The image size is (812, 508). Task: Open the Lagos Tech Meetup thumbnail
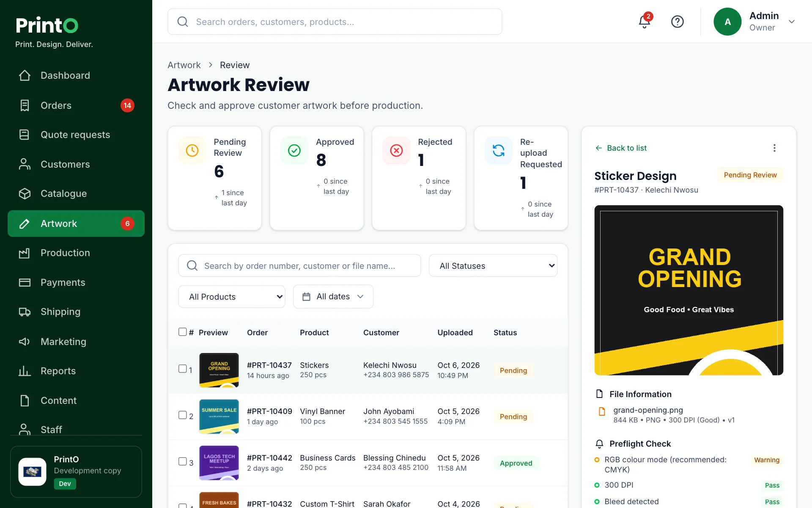click(219, 463)
